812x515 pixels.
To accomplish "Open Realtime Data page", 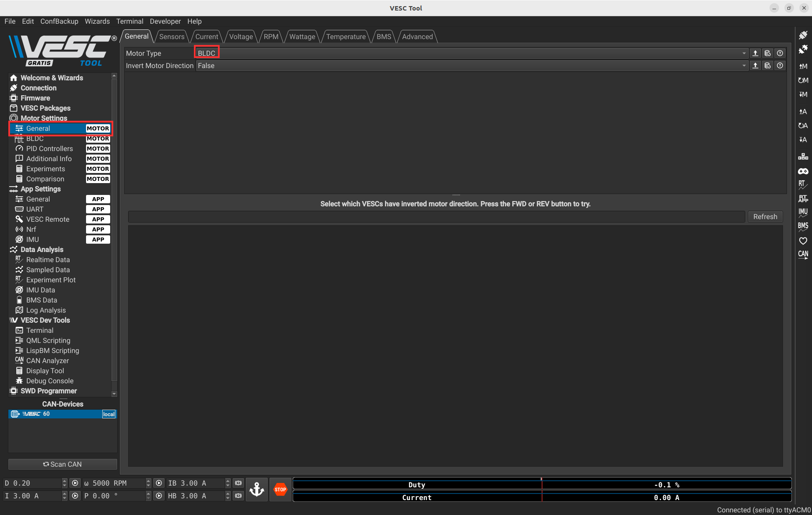I will point(48,259).
